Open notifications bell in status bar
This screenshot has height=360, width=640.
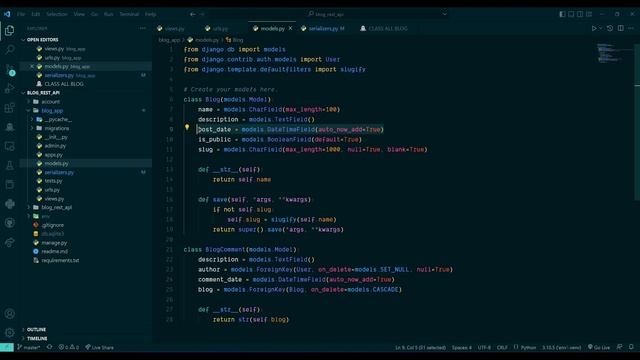pos(631,347)
